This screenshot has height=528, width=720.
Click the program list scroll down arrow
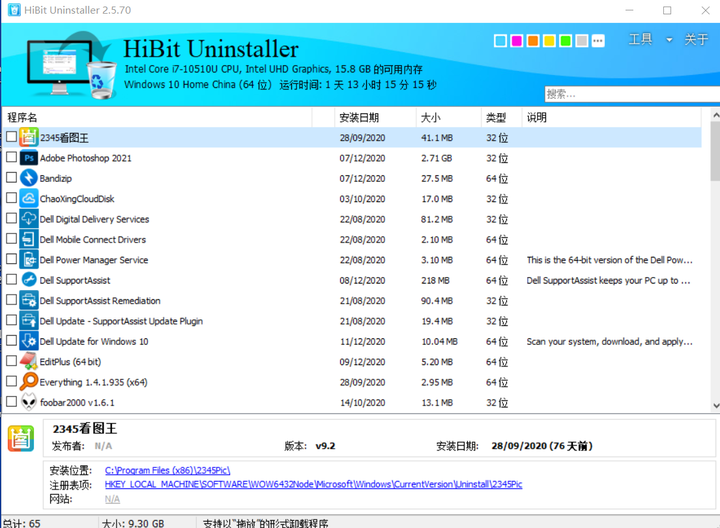point(715,405)
